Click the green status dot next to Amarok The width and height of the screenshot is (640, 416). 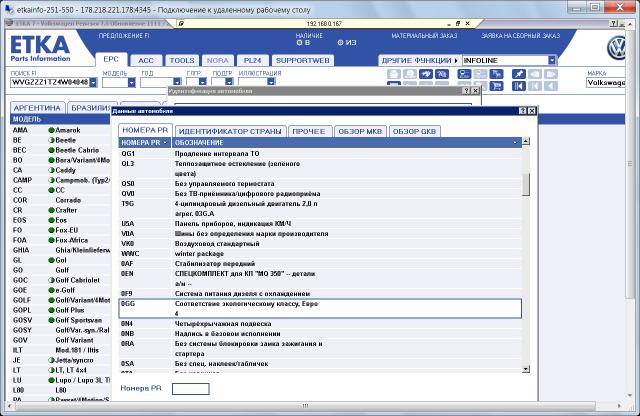point(51,130)
